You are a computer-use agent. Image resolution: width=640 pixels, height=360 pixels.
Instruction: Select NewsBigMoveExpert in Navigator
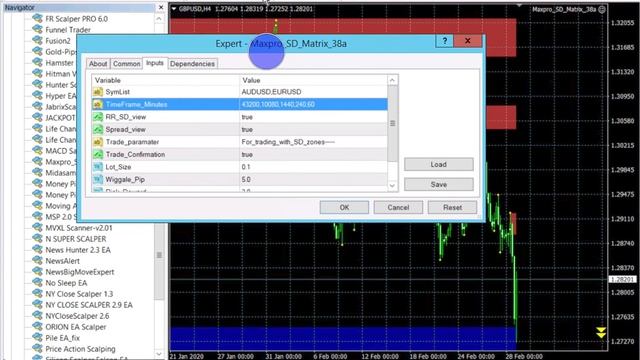[80, 272]
